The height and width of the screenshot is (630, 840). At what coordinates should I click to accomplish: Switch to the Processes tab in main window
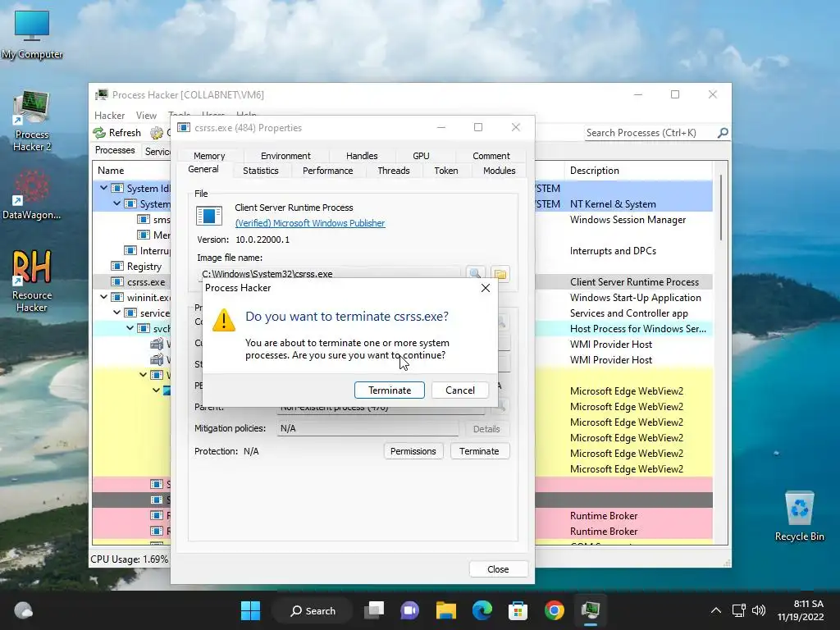tap(115, 151)
